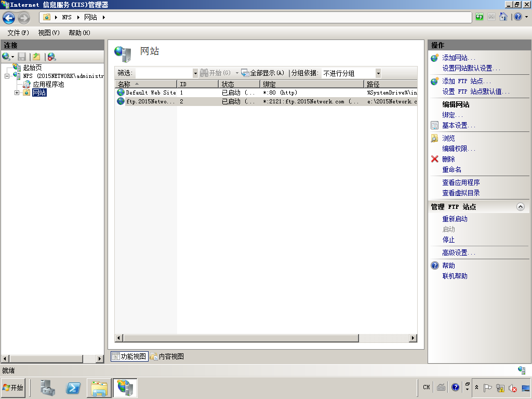This screenshot has width=532, height=399.
Task: Click the Save floppy disk icon in 连接 toolbar
Action: click(x=22, y=57)
